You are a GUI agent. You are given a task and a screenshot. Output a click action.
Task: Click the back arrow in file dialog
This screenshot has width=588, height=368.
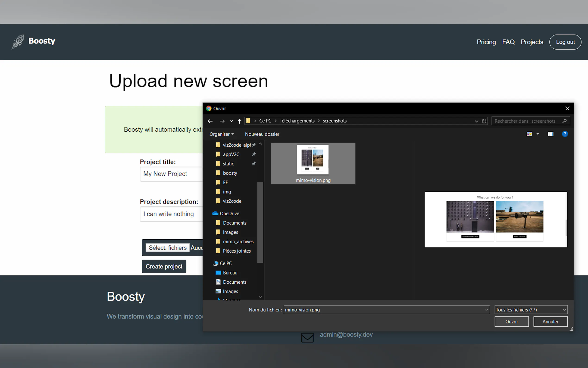[x=210, y=121]
